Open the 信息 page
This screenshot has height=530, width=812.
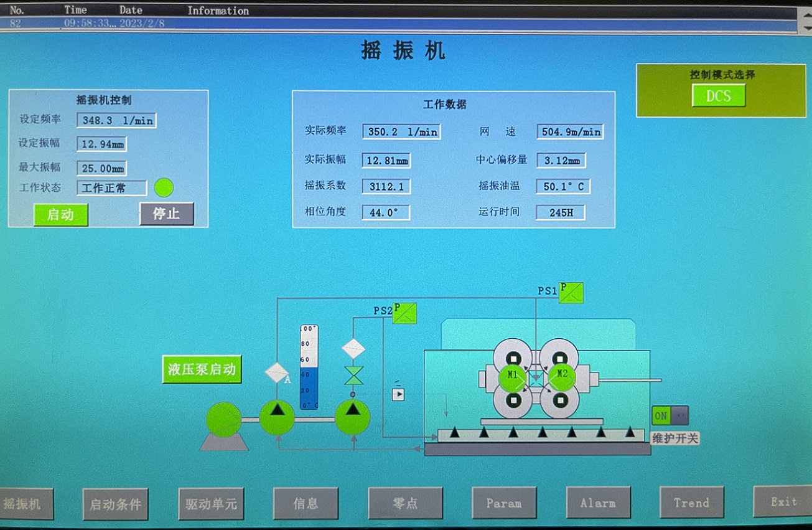pos(306,503)
